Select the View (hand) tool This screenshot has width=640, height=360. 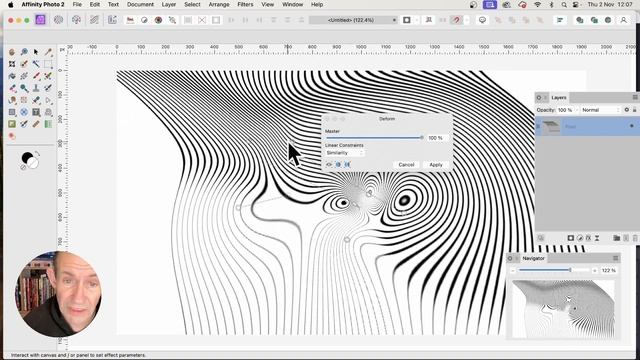pyautogui.click(x=12, y=52)
